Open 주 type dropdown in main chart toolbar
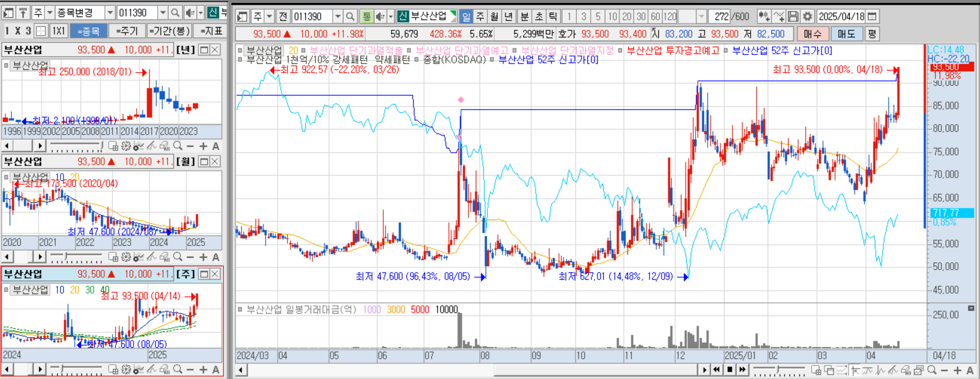This screenshot has width=980, height=379. [x=270, y=17]
